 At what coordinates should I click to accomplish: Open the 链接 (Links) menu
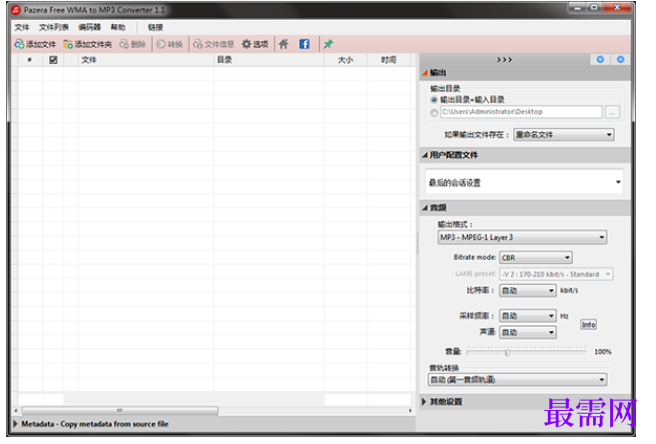(x=155, y=27)
